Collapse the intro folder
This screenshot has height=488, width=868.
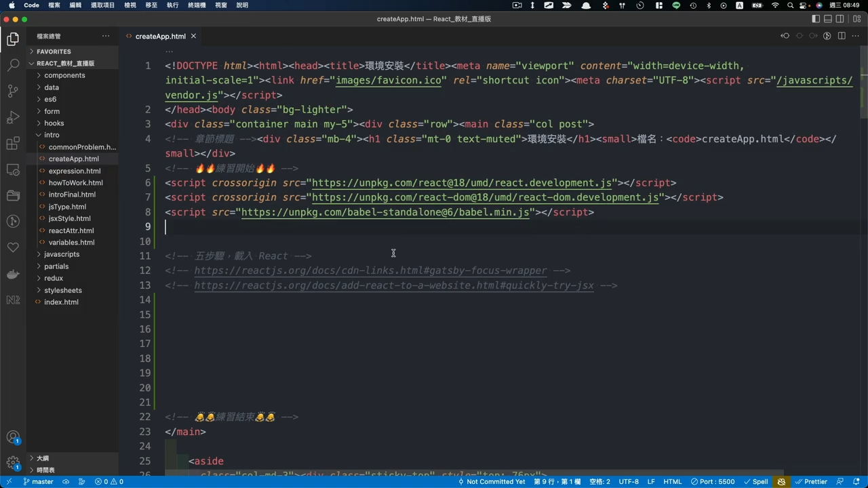click(x=73, y=135)
